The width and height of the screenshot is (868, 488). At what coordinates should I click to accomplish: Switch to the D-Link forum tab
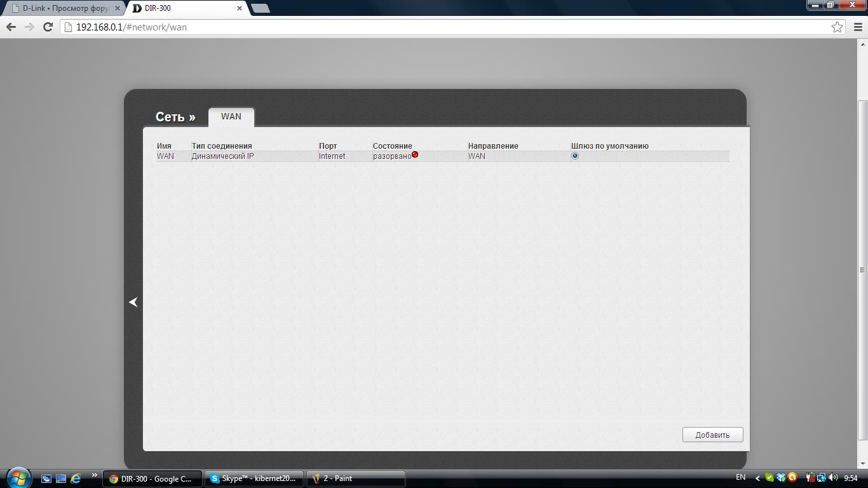(x=62, y=8)
